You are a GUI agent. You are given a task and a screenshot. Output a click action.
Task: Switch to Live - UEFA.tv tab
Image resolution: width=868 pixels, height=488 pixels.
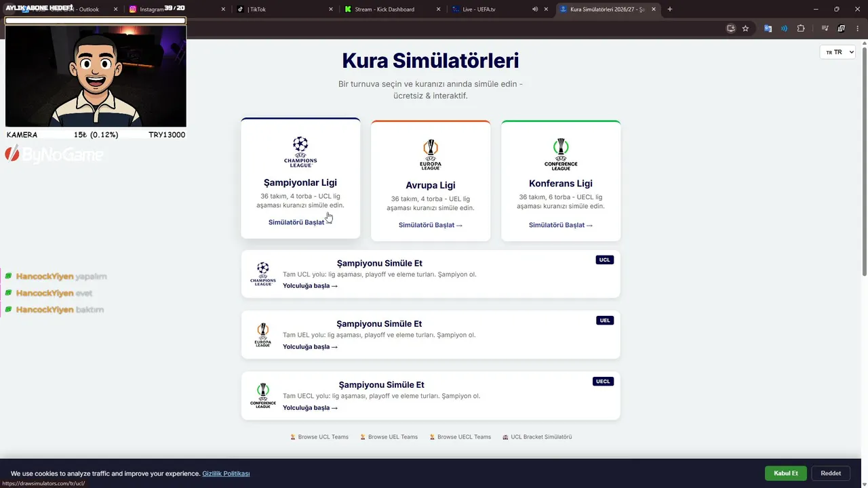500,9
